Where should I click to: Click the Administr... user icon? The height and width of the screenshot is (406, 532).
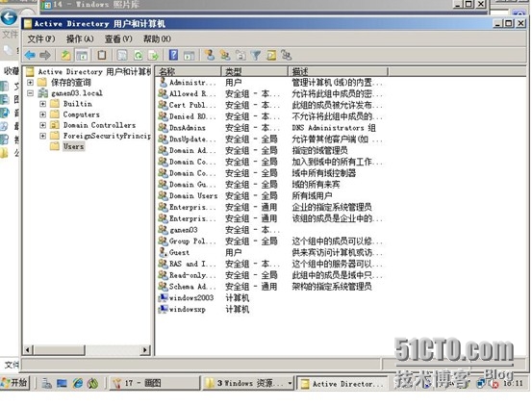(164, 82)
